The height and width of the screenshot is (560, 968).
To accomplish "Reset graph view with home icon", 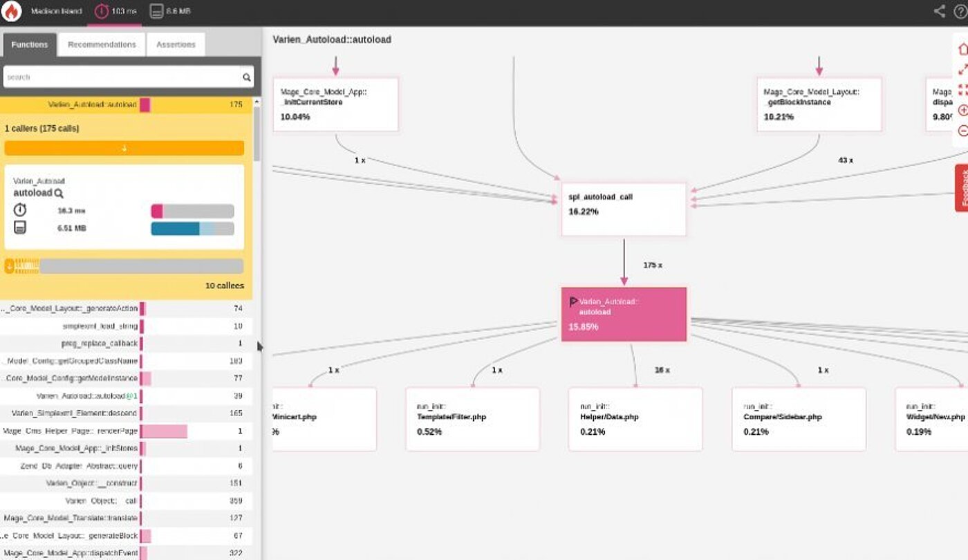I will [x=962, y=49].
